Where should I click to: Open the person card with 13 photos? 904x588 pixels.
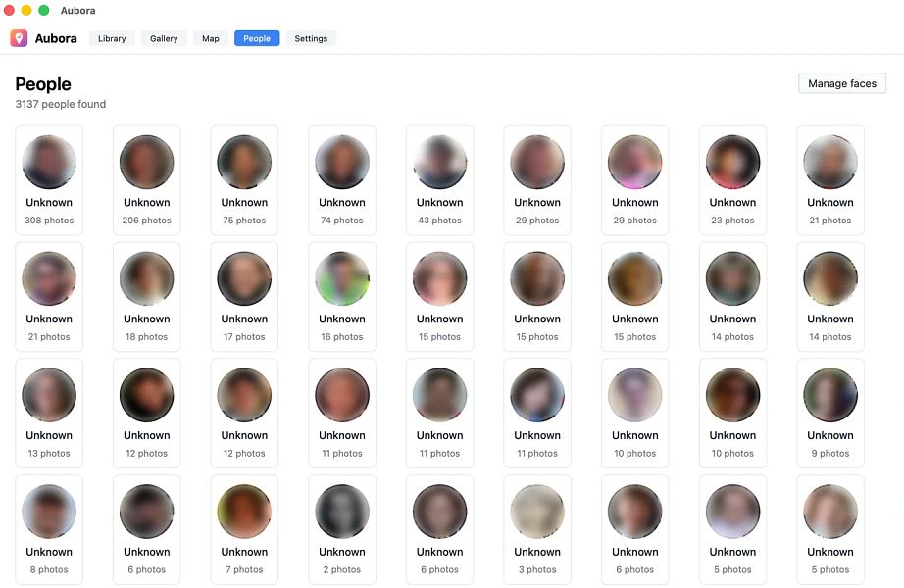point(49,414)
